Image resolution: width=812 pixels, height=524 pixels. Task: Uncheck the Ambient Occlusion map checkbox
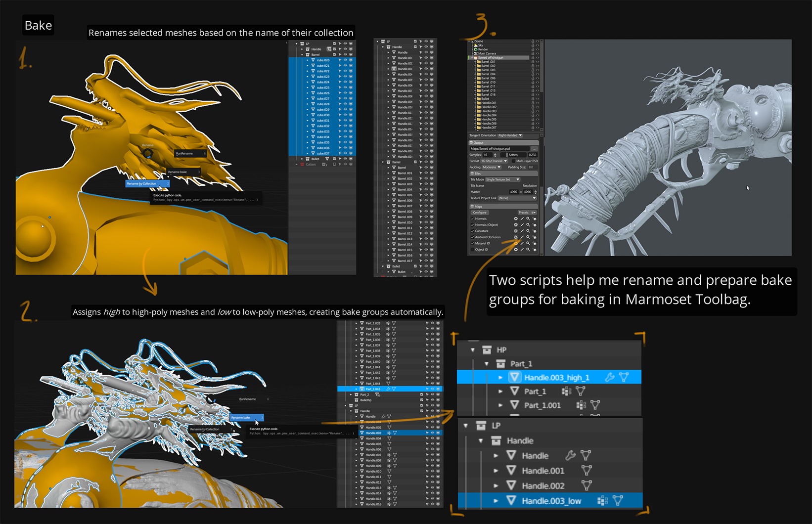472,237
